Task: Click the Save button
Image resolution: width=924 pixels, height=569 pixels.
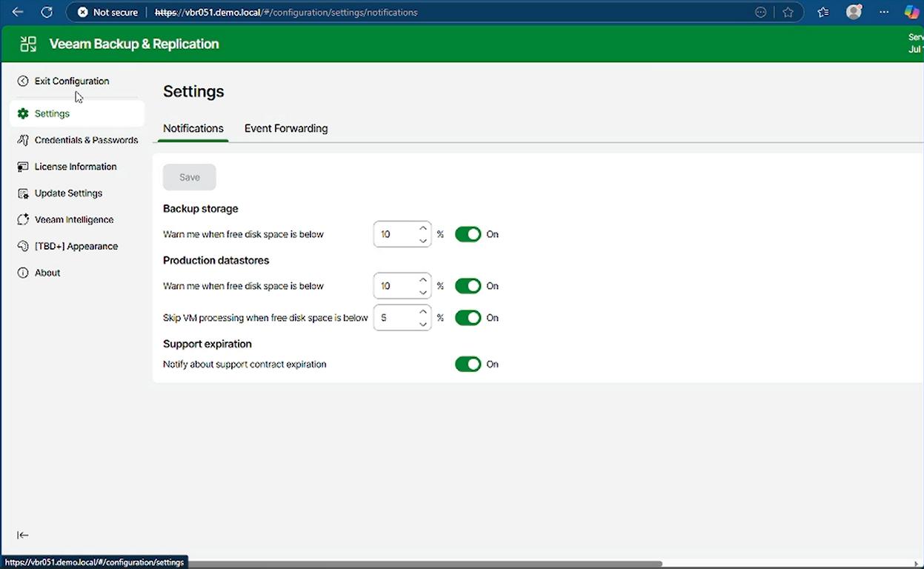Action: [x=190, y=177]
